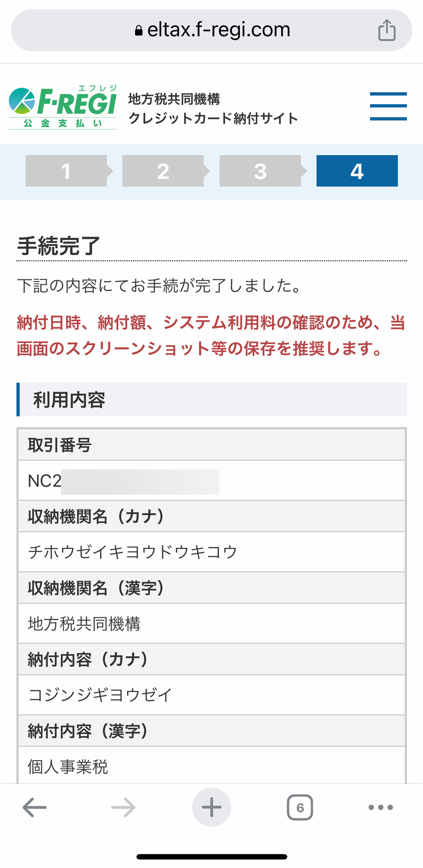Select step 2 in progress indicator

[x=163, y=171]
